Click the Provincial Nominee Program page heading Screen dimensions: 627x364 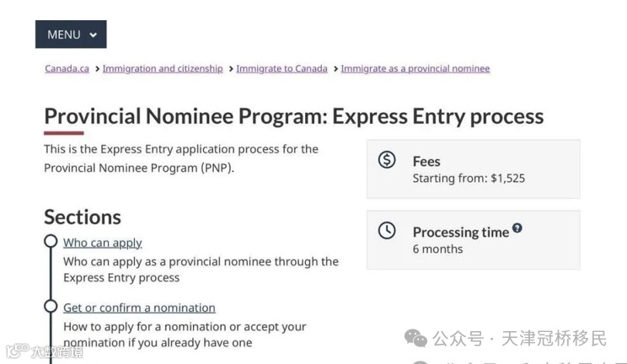pyautogui.click(x=293, y=116)
